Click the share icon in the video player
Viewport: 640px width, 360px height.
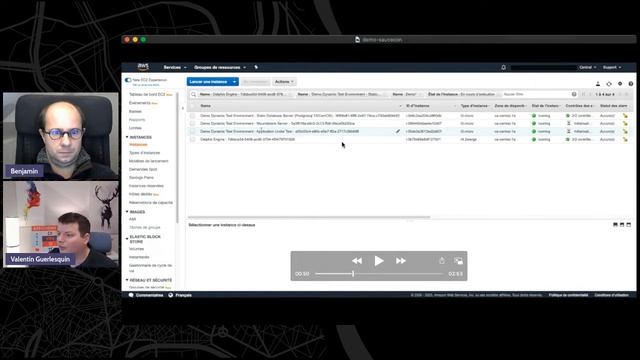442,261
